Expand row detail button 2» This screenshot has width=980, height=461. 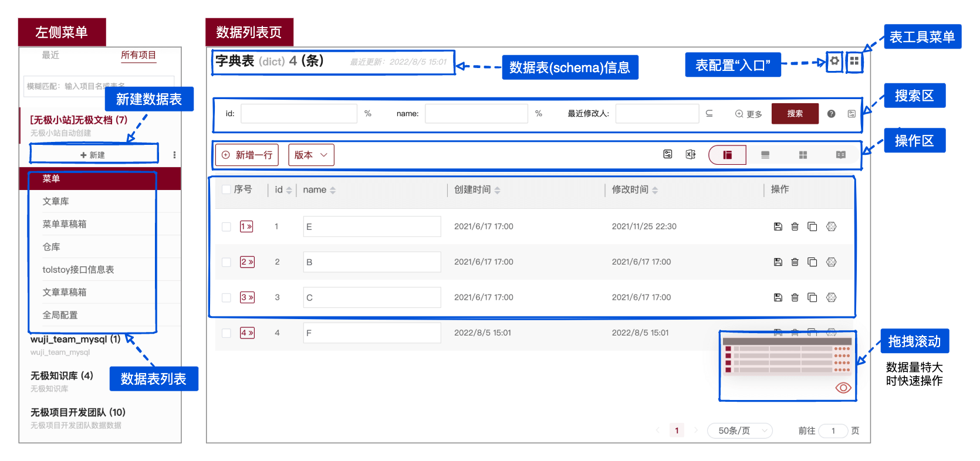247,262
